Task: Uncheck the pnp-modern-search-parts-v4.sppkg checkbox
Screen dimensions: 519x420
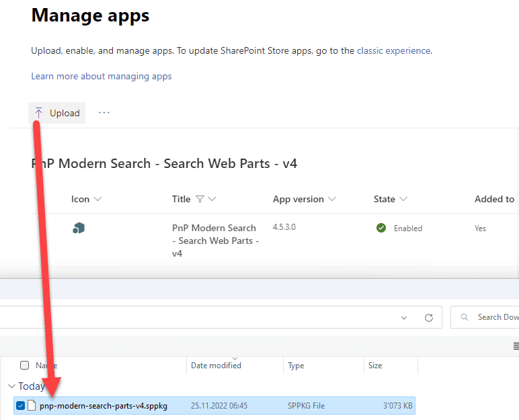Action: 21,405
